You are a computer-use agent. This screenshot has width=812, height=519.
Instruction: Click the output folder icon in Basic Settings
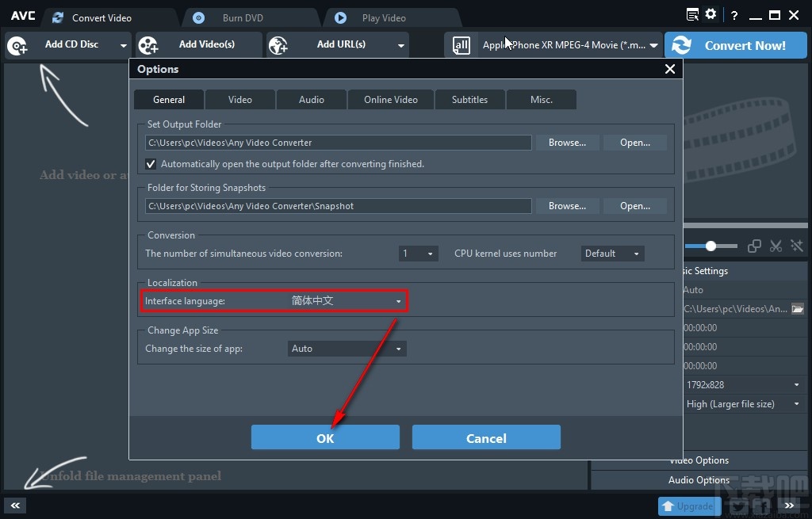click(x=798, y=309)
